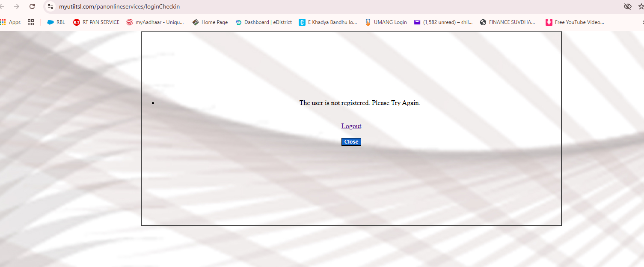Click the crossed-out eye icon in address bar
This screenshot has height=267, width=644.
(627, 6)
